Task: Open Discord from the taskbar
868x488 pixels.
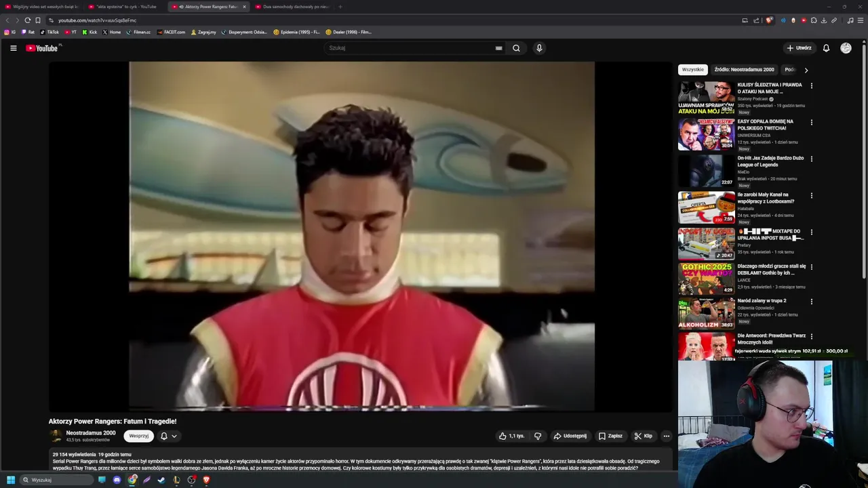Action: (117, 480)
